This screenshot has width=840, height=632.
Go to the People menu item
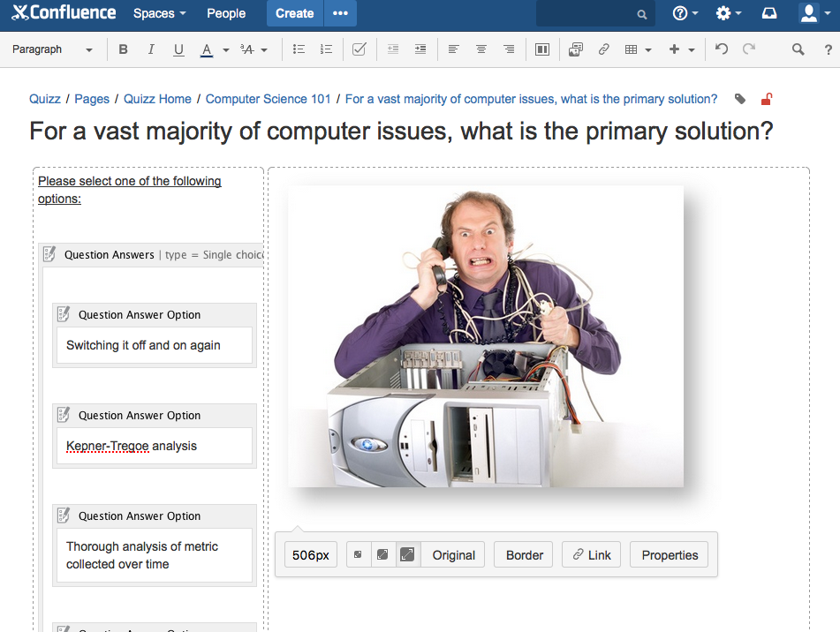click(226, 13)
